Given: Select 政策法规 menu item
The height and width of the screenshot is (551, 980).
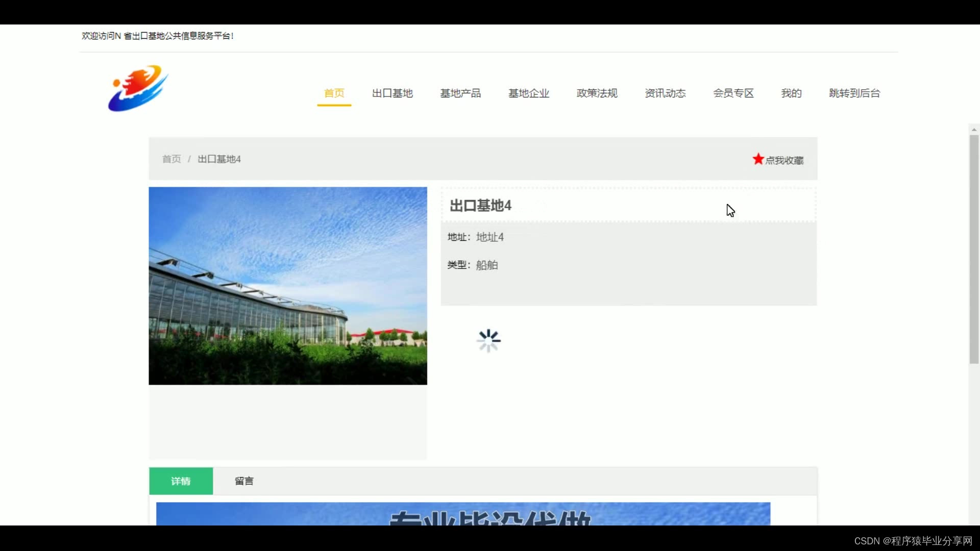Looking at the screenshot, I should coord(597,93).
